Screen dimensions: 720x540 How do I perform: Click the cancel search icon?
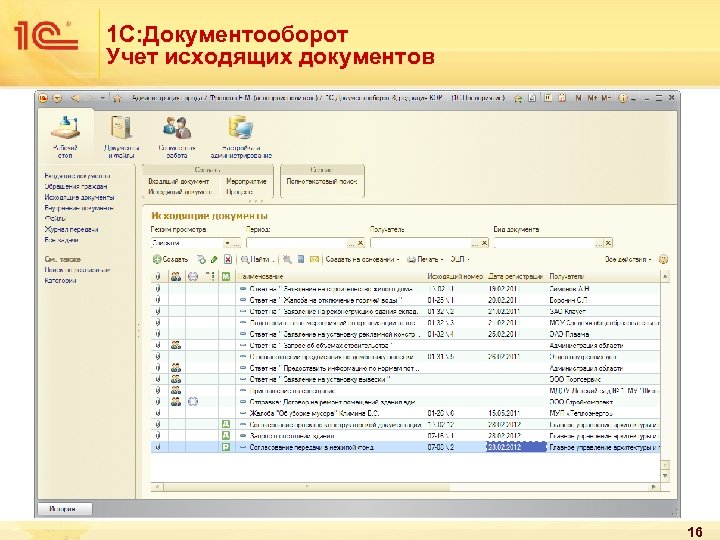287,260
